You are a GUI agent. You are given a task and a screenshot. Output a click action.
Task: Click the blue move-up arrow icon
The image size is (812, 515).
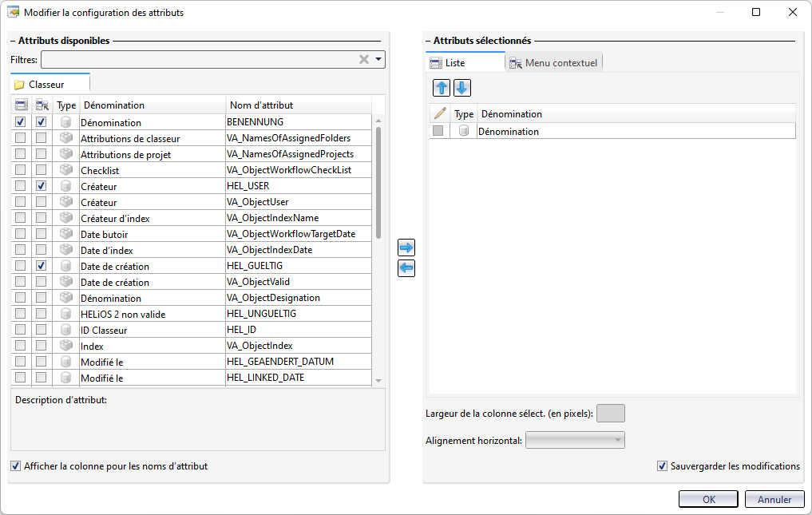coord(441,88)
